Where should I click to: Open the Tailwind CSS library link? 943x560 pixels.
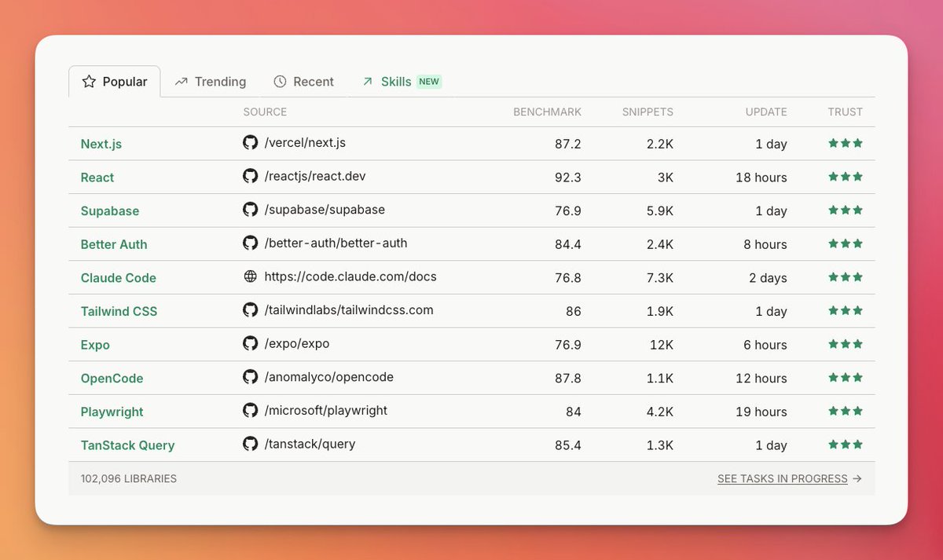pyautogui.click(x=119, y=311)
